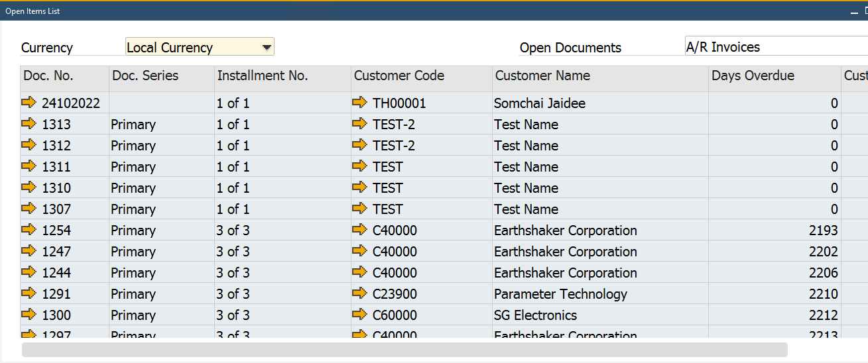Screen dimensions: 868x363
Task: Click the Installment No. column header
Action: (x=283, y=76)
